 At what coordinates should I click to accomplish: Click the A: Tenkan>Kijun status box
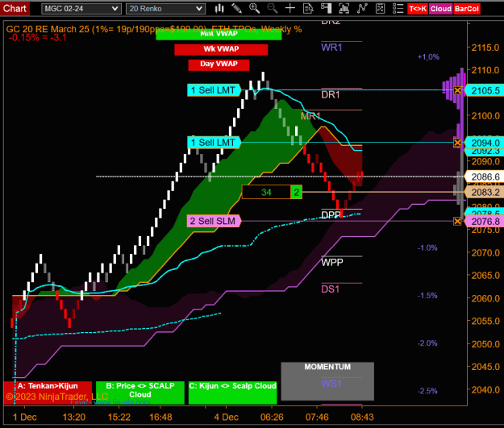[x=48, y=393]
